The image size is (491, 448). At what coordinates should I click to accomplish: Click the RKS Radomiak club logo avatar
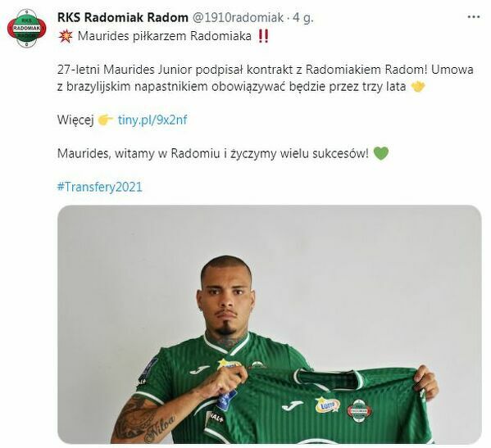27,28
